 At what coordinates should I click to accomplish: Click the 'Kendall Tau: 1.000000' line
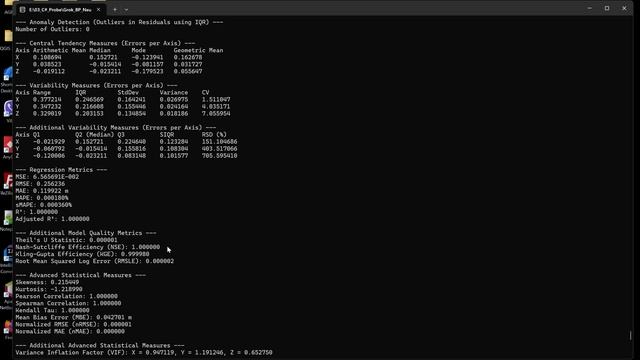52,310
